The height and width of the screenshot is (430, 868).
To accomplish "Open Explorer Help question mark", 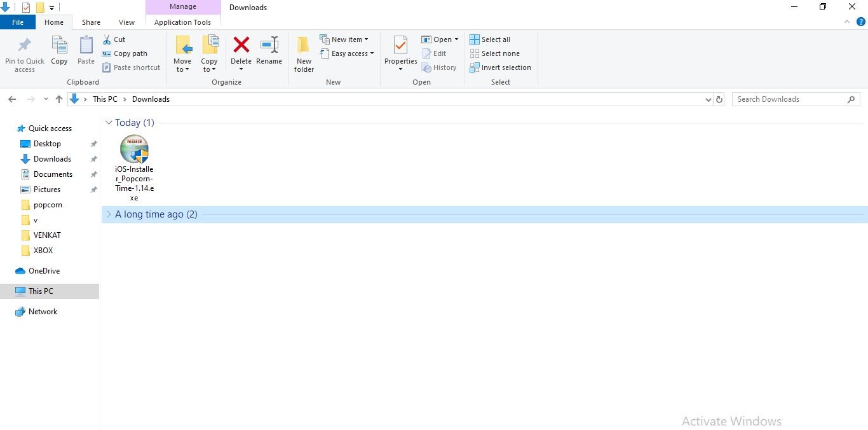I will coord(861,22).
